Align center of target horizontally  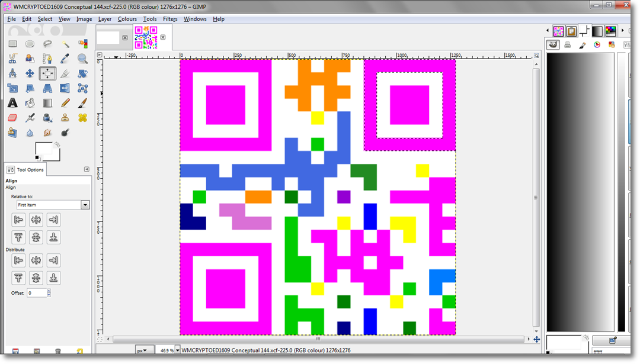(36, 220)
